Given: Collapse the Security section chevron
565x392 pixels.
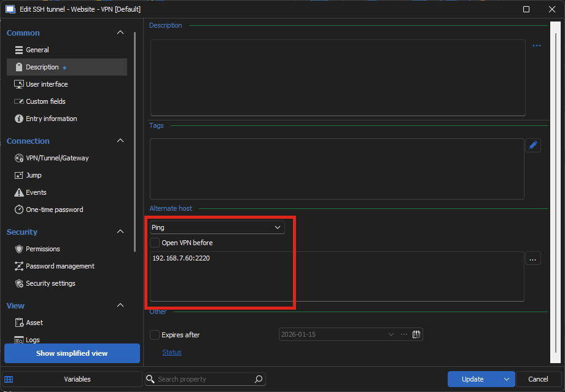Looking at the screenshot, I should pyautogui.click(x=120, y=232).
